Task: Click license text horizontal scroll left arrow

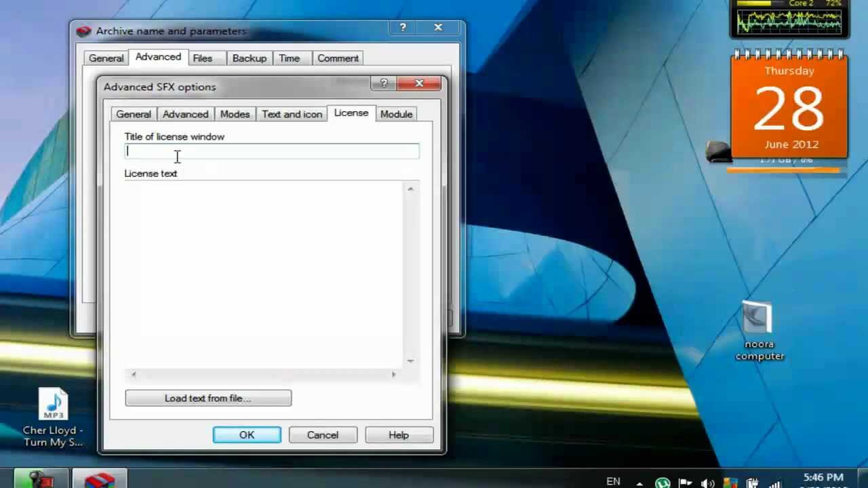Action: [134, 374]
